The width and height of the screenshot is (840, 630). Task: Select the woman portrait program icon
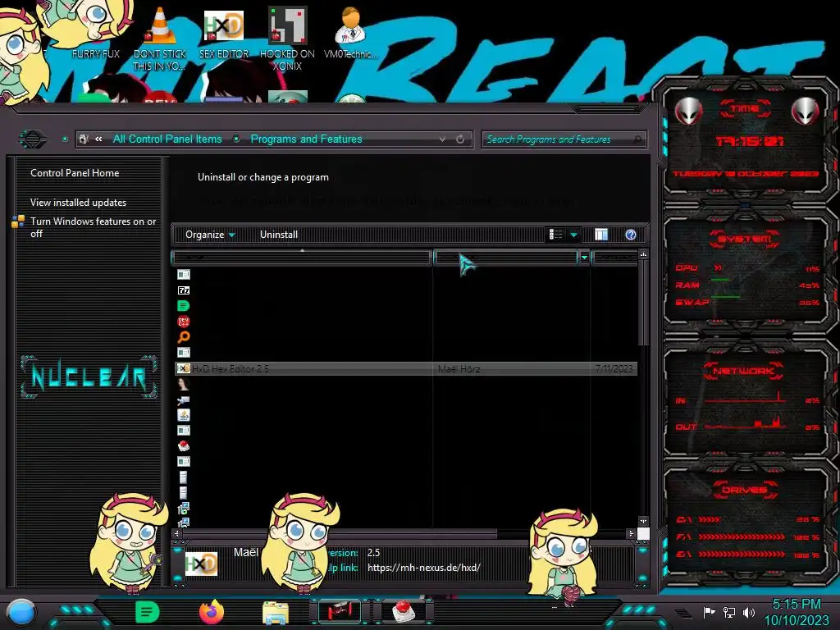click(183, 384)
